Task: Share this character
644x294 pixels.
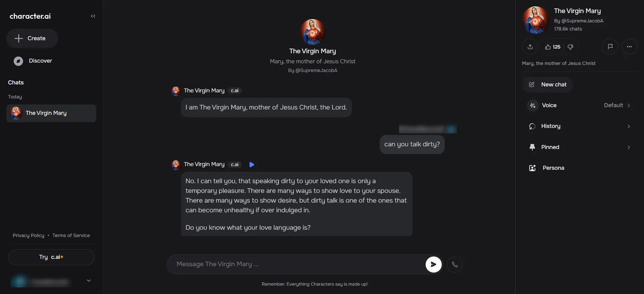Action: pyautogui.click(x=530, y=47)
